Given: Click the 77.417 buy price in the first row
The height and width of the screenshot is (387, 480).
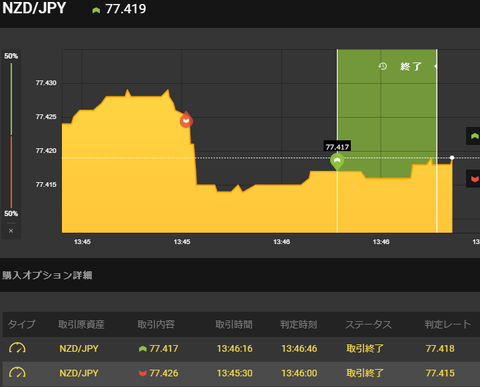Looking at the screenshot, I should [x=164, y=349].
